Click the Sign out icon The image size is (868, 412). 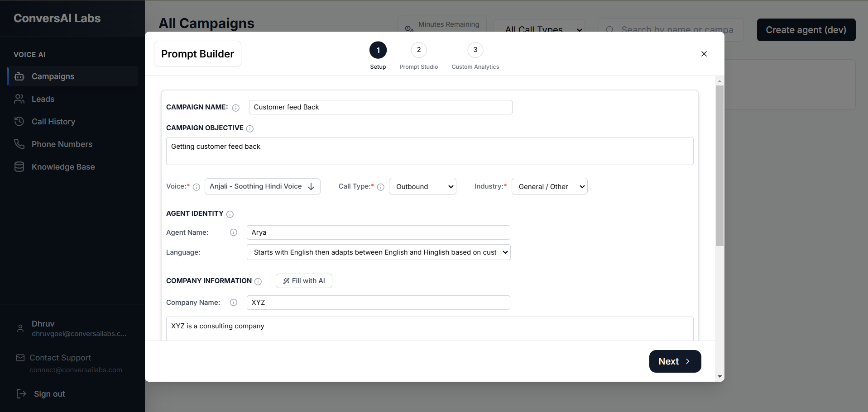pos(21,393)
